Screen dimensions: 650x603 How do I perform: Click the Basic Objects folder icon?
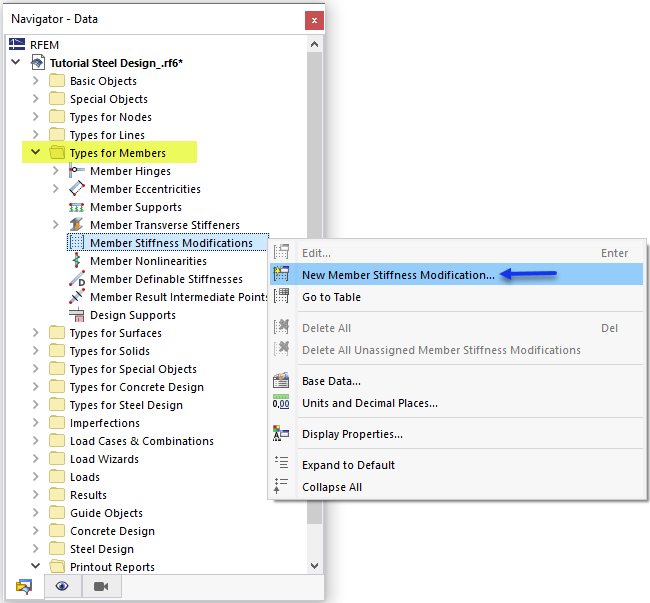57,80
